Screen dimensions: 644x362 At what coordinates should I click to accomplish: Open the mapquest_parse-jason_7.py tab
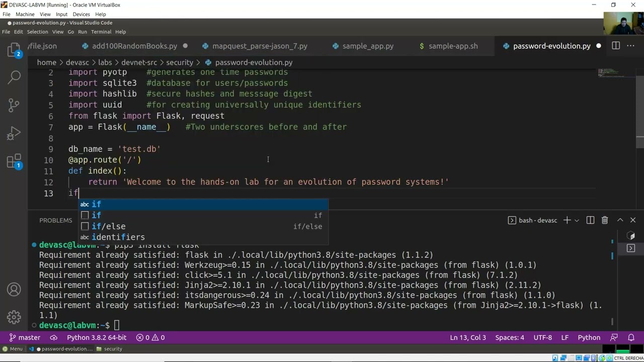[x=260, y=46]
